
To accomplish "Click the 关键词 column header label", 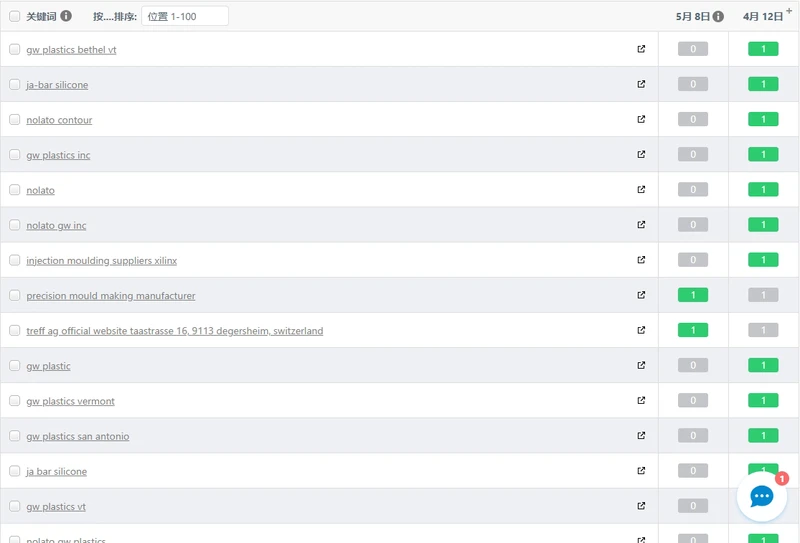I will tap(41, 16).
